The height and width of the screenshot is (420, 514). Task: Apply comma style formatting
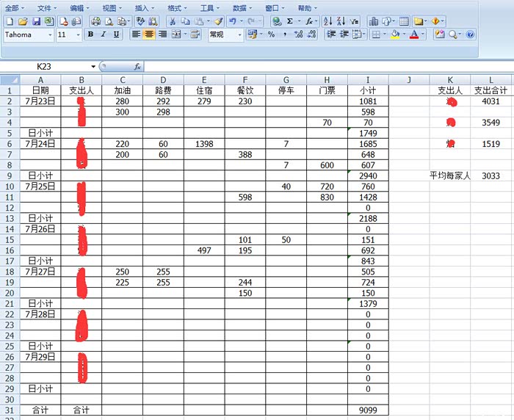(285, 35)
